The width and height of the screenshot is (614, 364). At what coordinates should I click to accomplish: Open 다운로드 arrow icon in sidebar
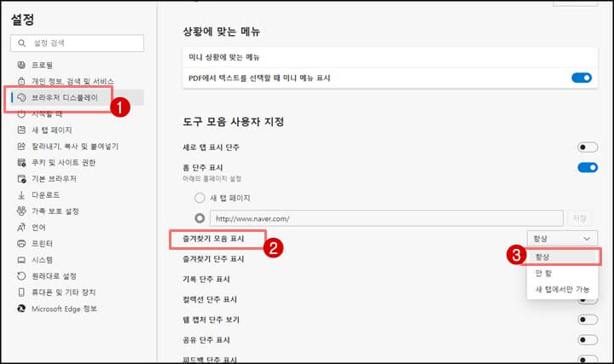coord(21,195)
